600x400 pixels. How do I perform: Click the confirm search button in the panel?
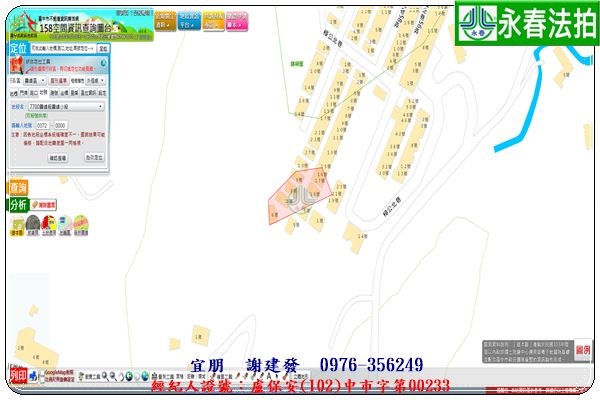click(x=58, y=158)
